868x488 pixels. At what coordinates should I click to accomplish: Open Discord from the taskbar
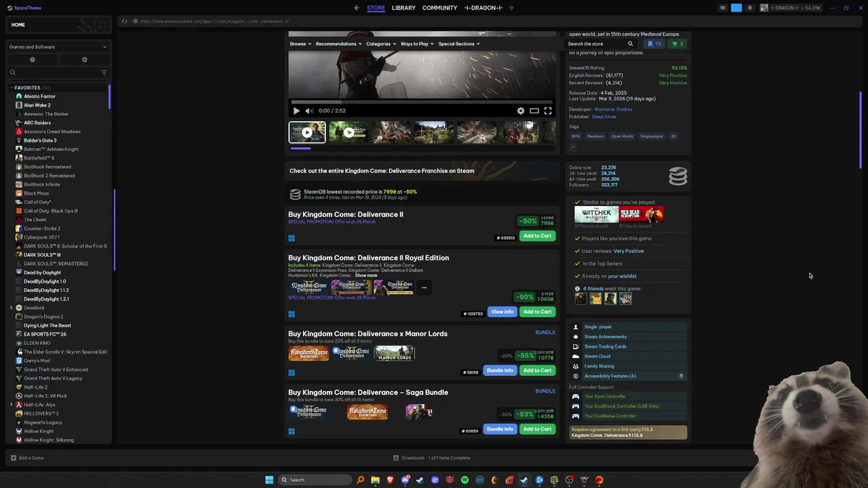click(x=405, y=480)
